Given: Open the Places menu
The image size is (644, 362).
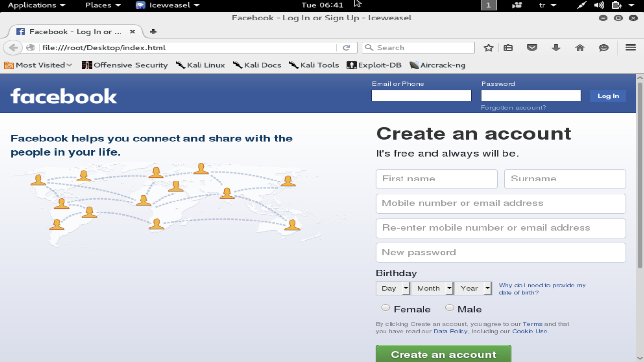Looking at the screenshot, I should coord(103,5).
